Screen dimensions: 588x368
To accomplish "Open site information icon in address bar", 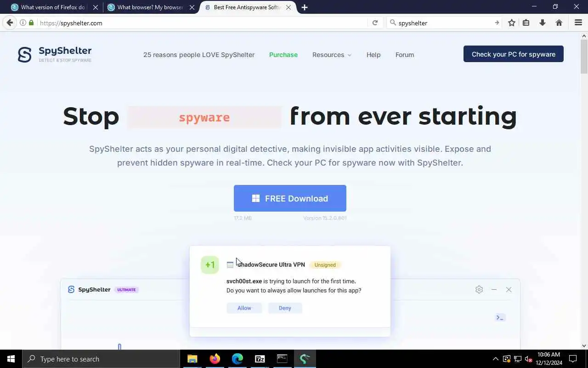I will point(23,23).
